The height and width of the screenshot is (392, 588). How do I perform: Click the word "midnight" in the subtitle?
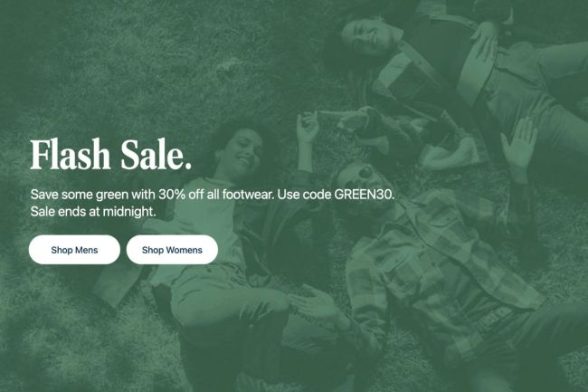point(129,212)
